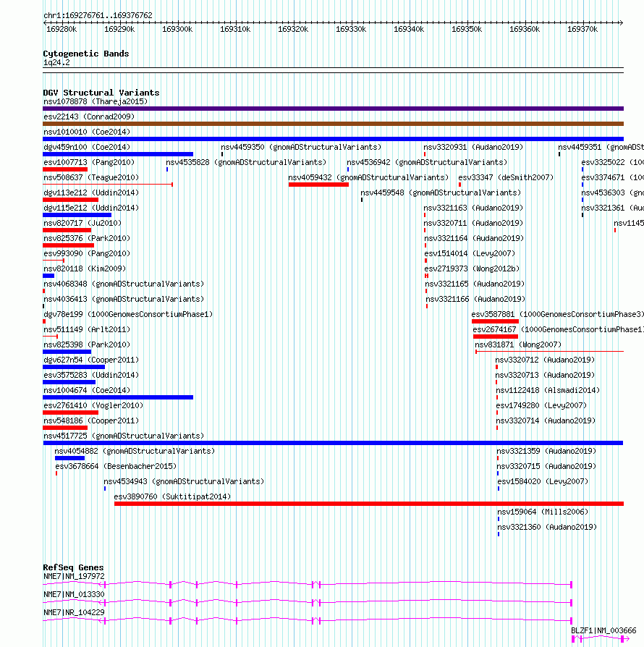644x647 pixels.
Task: Open the BLZF1|NM_003666 gene label
Action: pos(603,631)
